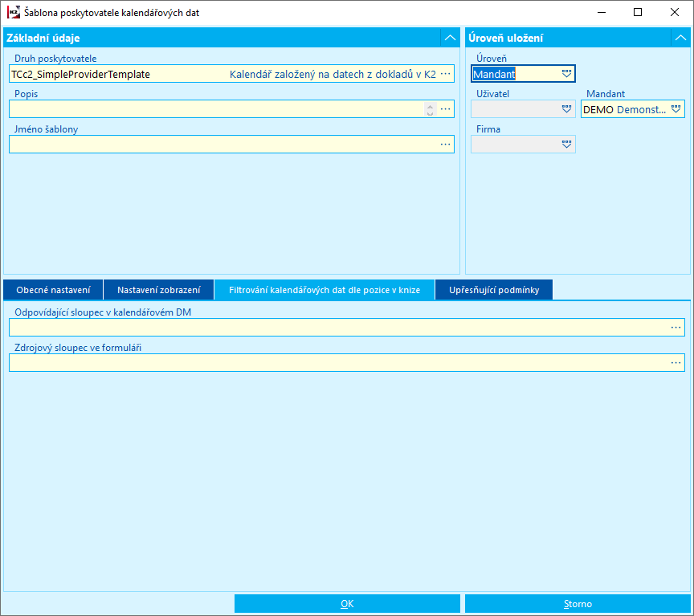
Task: Maximize the Šablona poskytovatele window
Action: [637, 12]
